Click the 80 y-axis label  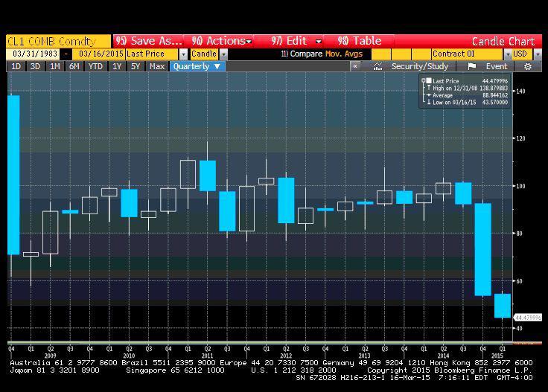point(520,234)
